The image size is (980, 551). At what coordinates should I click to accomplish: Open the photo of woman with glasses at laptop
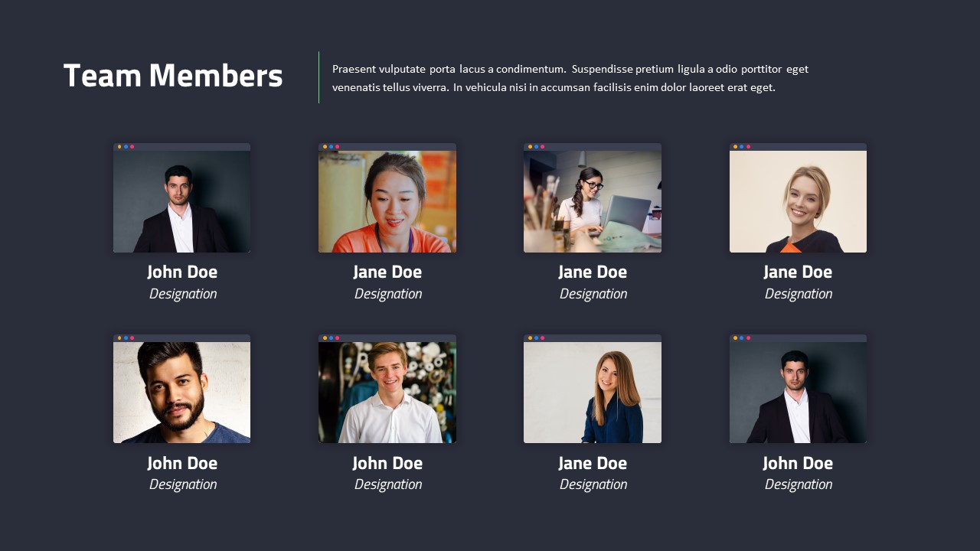(593, 201)
